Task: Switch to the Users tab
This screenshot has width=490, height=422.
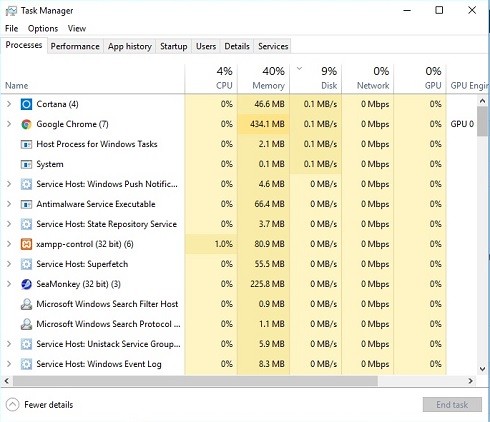Action: [x=206, y=46]
